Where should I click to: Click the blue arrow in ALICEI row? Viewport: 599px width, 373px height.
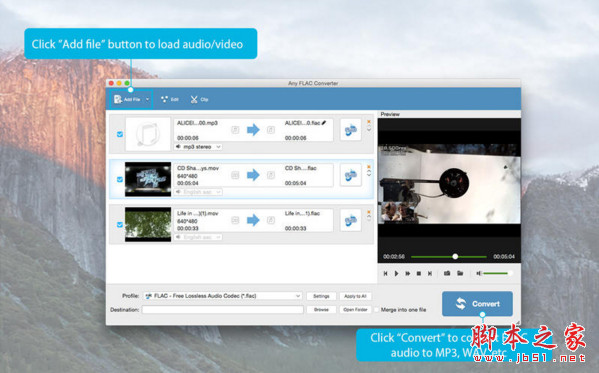click(x=253, y=130)
